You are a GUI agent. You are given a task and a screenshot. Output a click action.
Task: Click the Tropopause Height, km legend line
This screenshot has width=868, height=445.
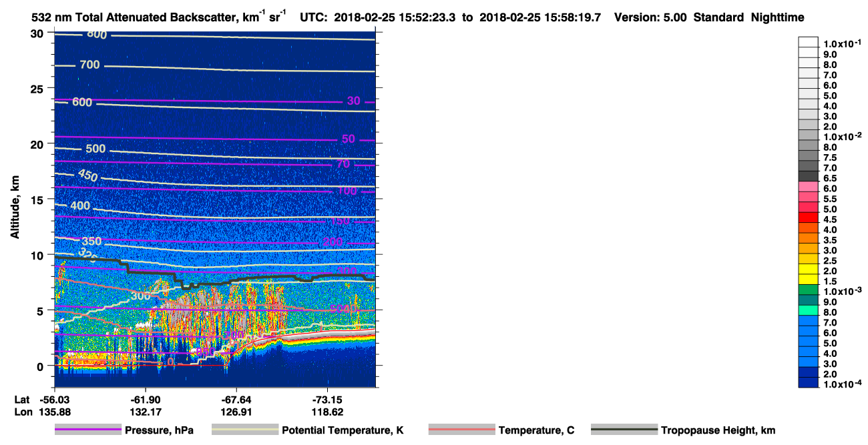[624, 430]
